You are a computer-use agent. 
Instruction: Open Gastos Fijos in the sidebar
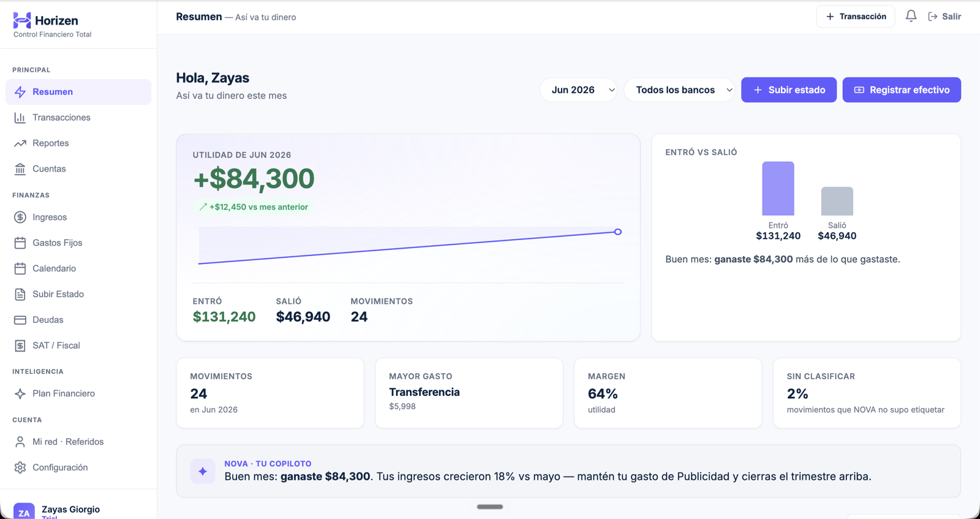tap(78, 243)
